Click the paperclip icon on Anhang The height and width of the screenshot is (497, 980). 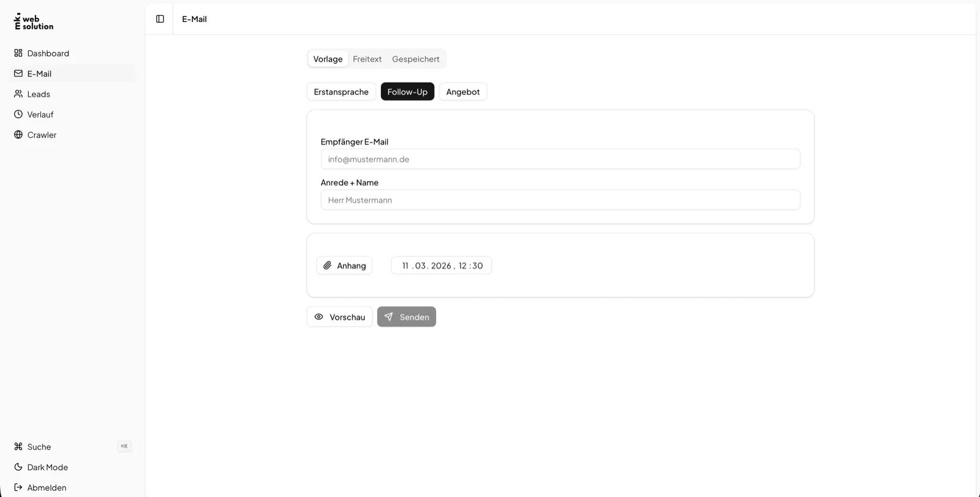[x=327, y=266]
